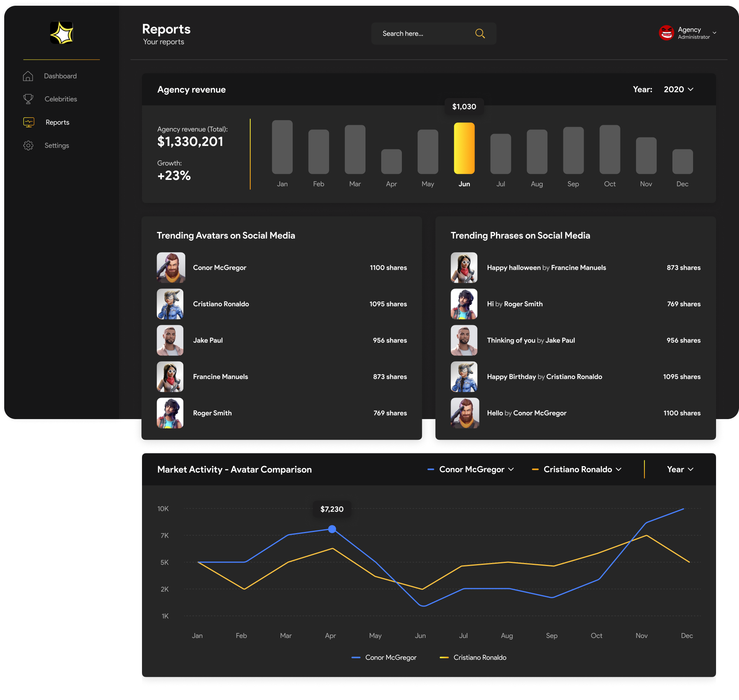
Task: Select the Mar revenue bar
Action: [x=355, y=149]
